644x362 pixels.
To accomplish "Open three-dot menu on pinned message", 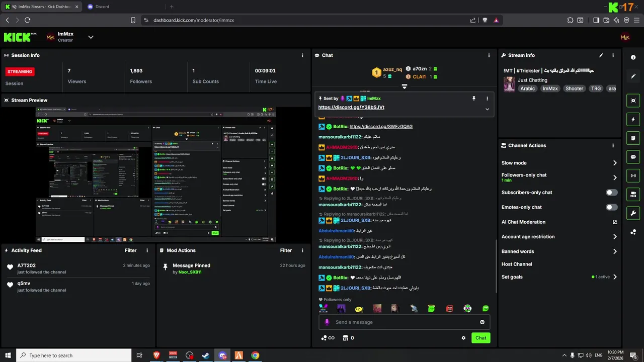I will coord(487,99).
